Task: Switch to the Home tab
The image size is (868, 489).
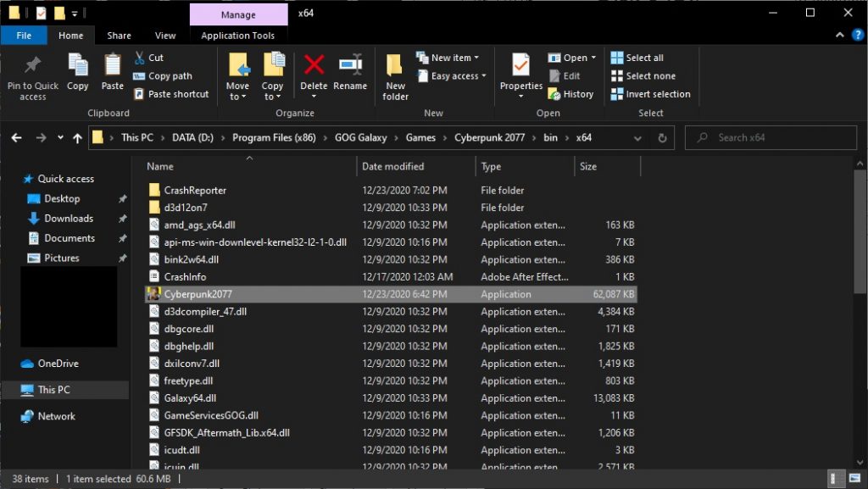Action: [71, 36]
